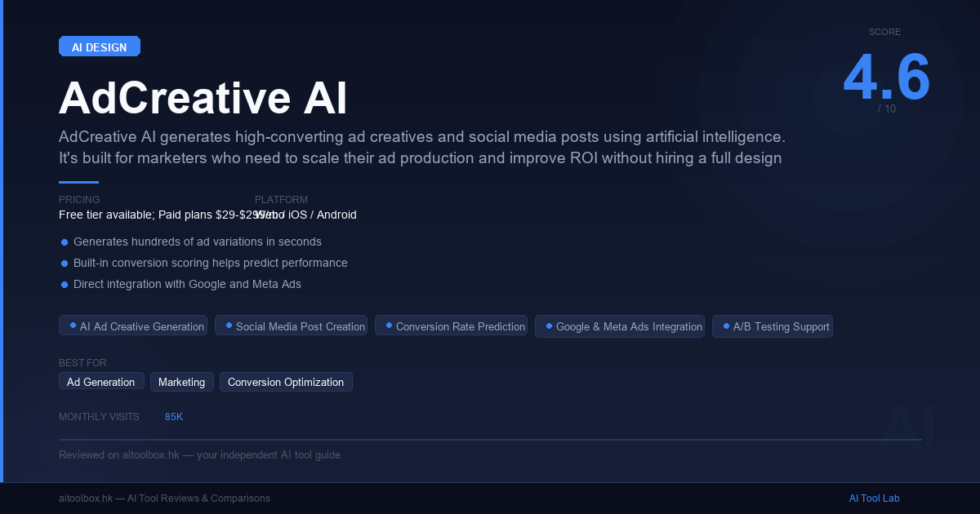980x514 pixels.
Task: Click 'Reviewed on aitoolbox.hk' footer note
Action: tap(199, 454)
